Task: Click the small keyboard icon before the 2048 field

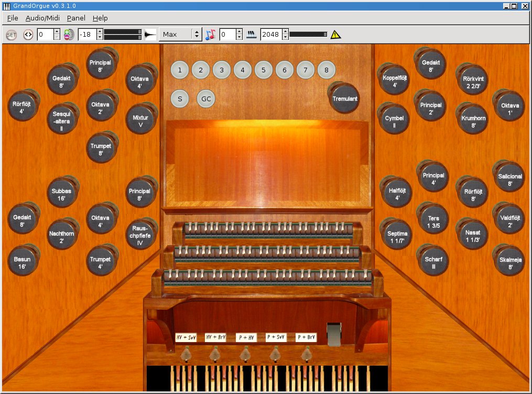Action: click(x=251, y=34)
